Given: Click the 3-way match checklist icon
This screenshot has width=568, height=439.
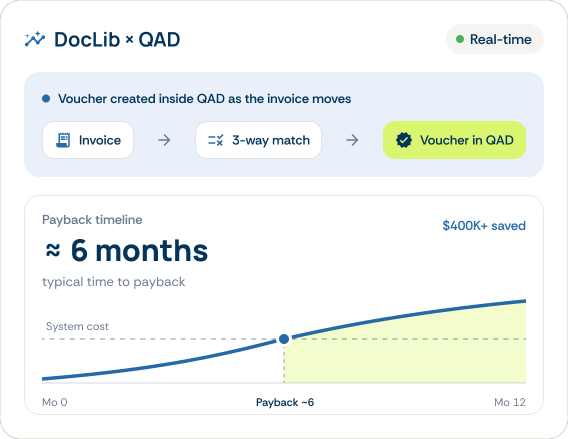Looking at the screenshot, I should point(216,140).
